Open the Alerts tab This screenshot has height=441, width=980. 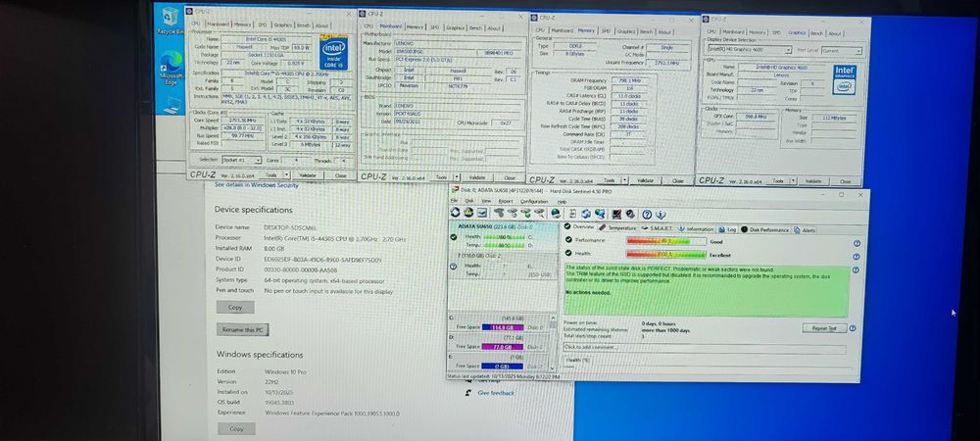[x=805, y=230]
